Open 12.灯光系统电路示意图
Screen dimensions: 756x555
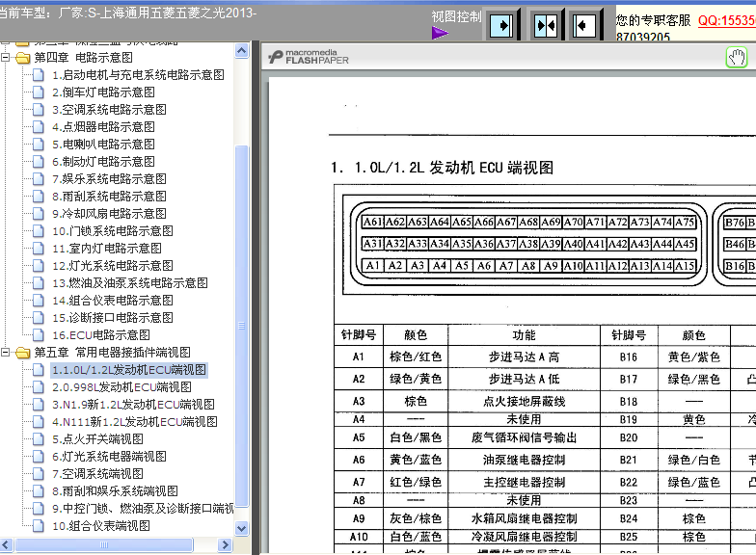(112, 266)
